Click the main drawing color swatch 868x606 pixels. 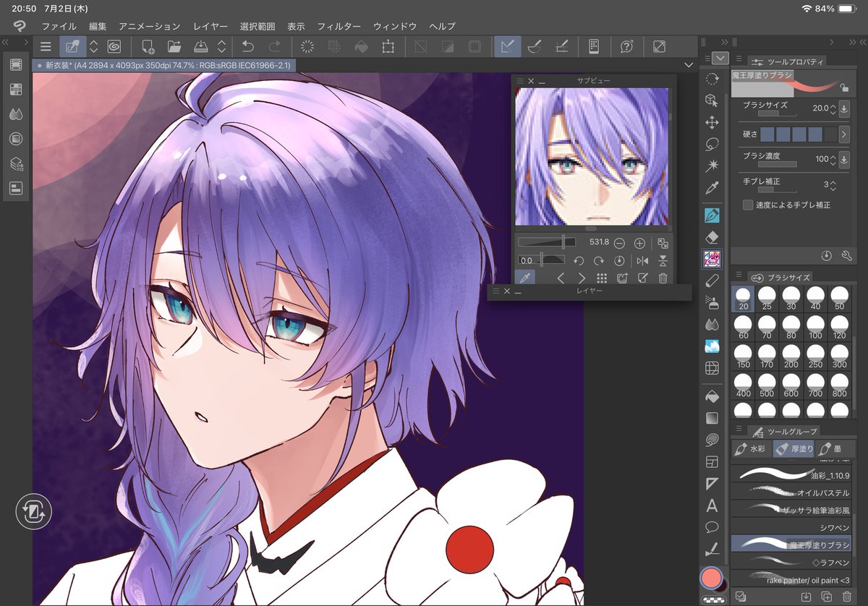point(711,576)
